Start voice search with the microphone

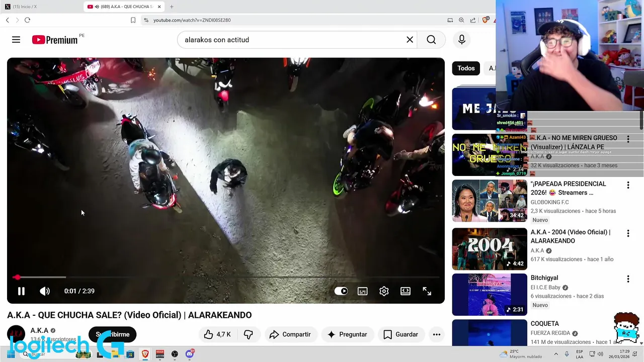coord(462,40)
